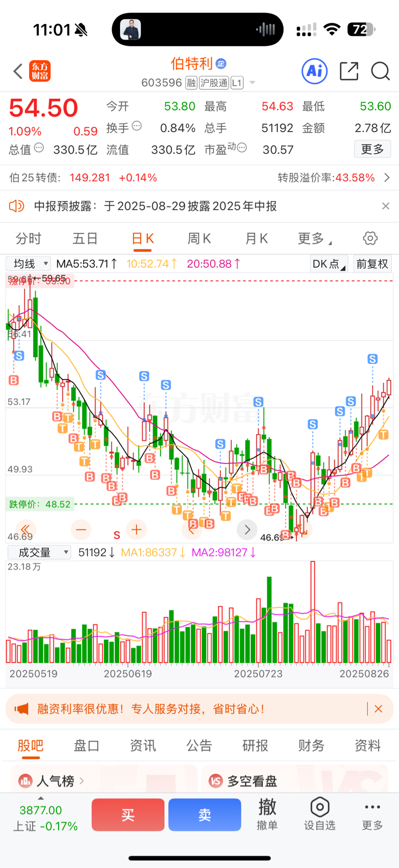This screenshot has height=868, width=399.
Task: Click the blue 卖 sell button
Action: 205,815
